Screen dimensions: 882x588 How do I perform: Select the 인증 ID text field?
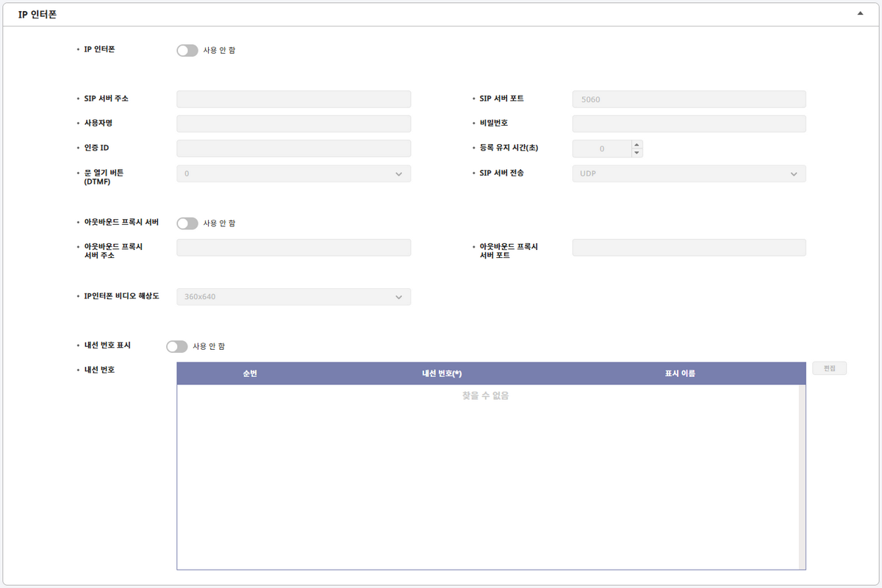click(x=293, y=148)
